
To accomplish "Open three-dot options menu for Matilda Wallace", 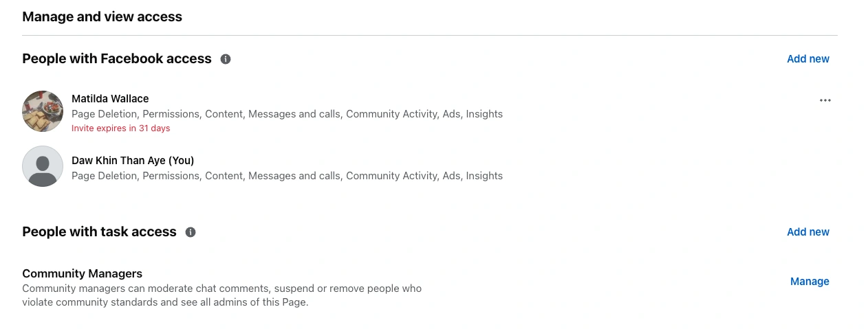I will [825, 100].
